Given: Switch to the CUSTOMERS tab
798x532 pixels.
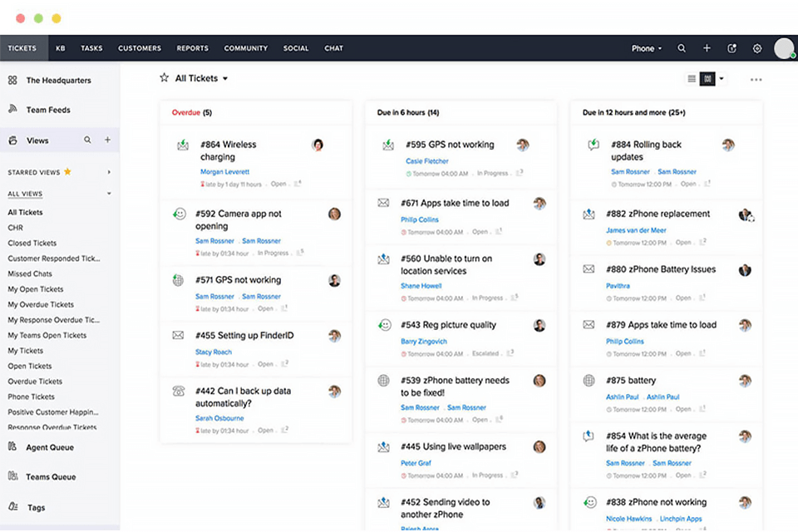Looking at the screenshot, I should point(139,47).
